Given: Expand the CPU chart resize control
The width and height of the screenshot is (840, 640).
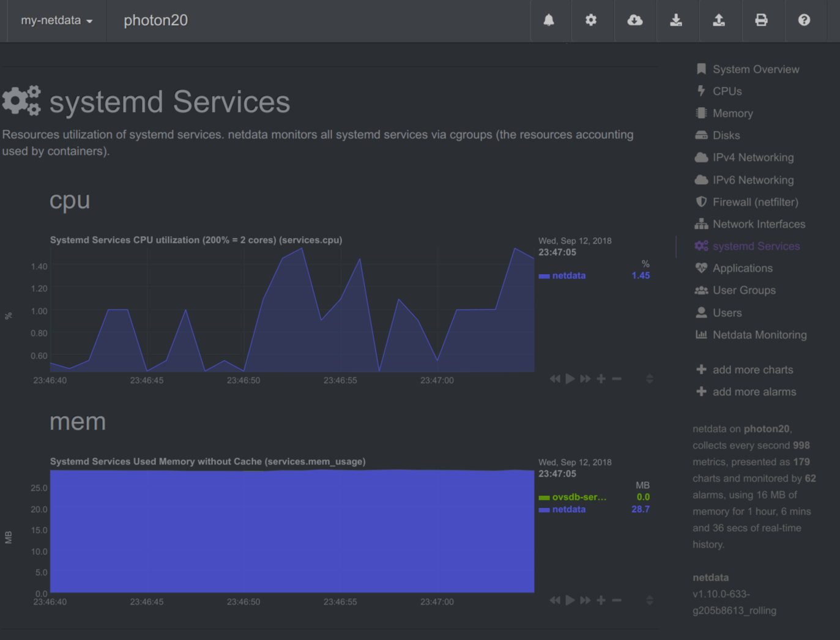Looking at the screenshot, I should [x=649, y=378].
